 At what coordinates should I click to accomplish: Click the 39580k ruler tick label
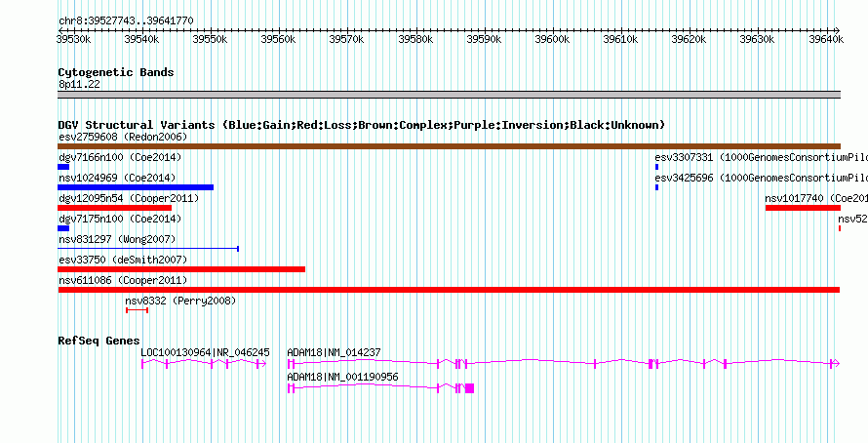click(415, 39)
